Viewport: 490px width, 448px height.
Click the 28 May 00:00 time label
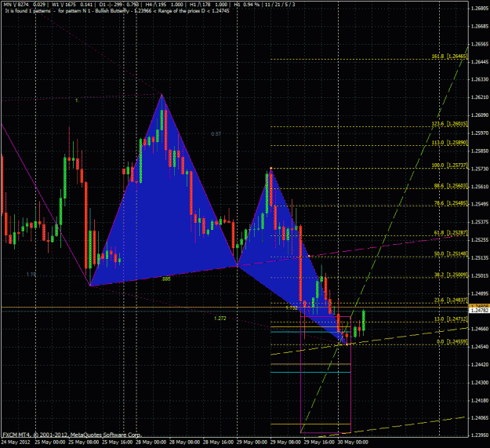[151, 443]
